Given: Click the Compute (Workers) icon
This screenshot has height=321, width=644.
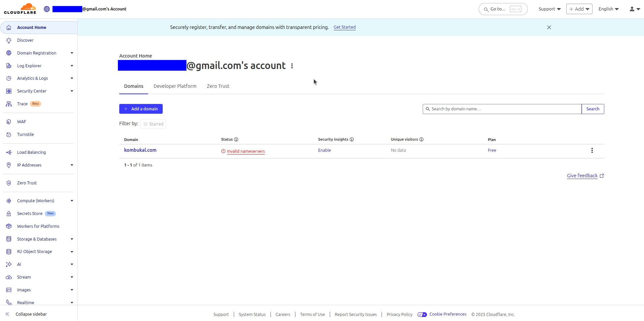Looking at the screenshot, I should (9, 201).
